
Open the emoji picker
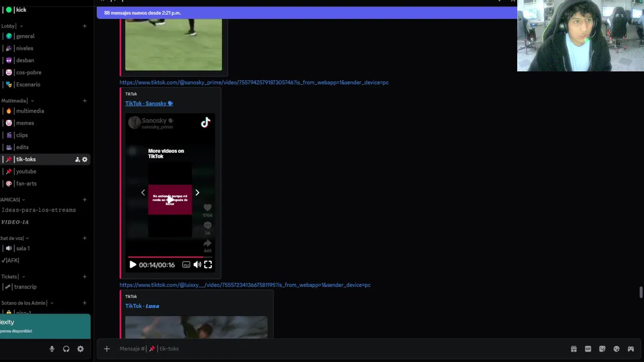point(616,349)
